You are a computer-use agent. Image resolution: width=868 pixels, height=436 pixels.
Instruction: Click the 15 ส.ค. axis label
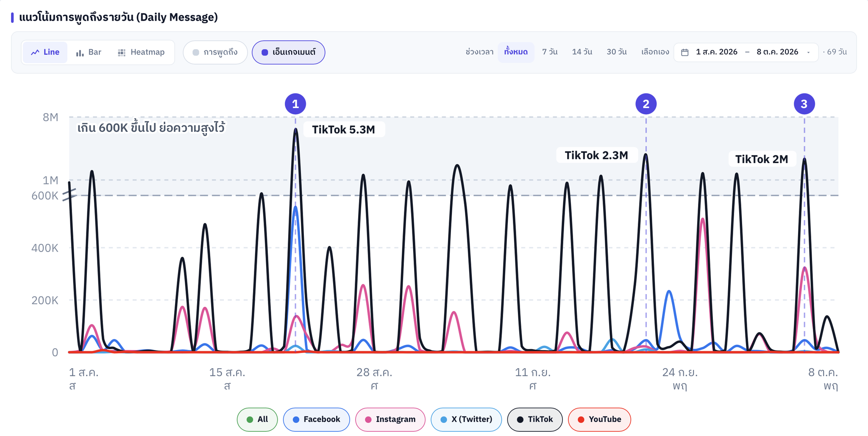[x=227, y=372]
